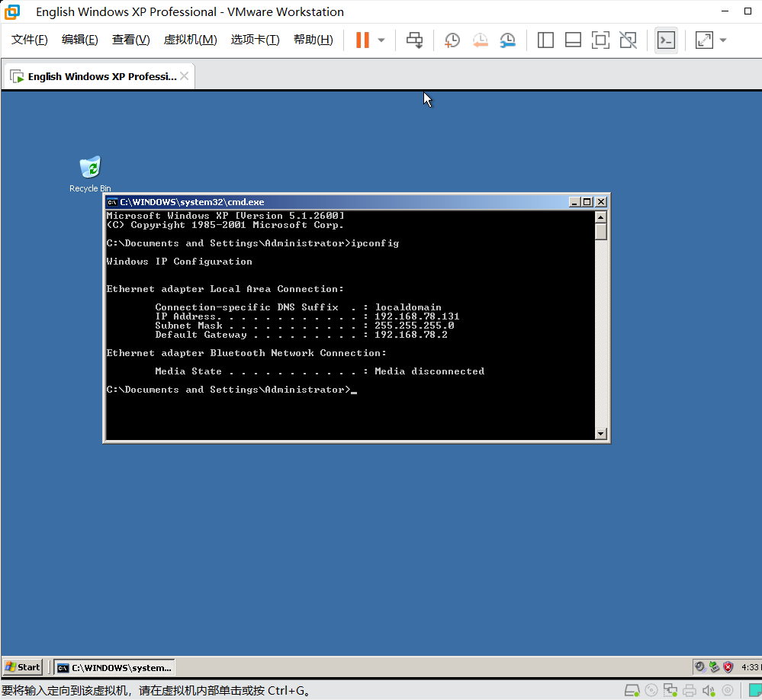
Task: Toggle the library sidebar panel icon
Action: tap(545, 40)
